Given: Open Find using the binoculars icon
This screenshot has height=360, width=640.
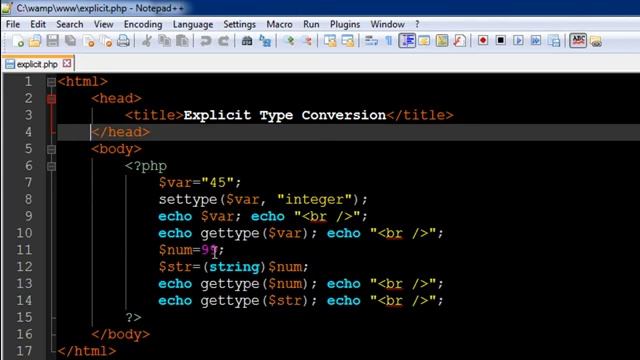Looking at the screenshot, I should click(x=247, y=41).
